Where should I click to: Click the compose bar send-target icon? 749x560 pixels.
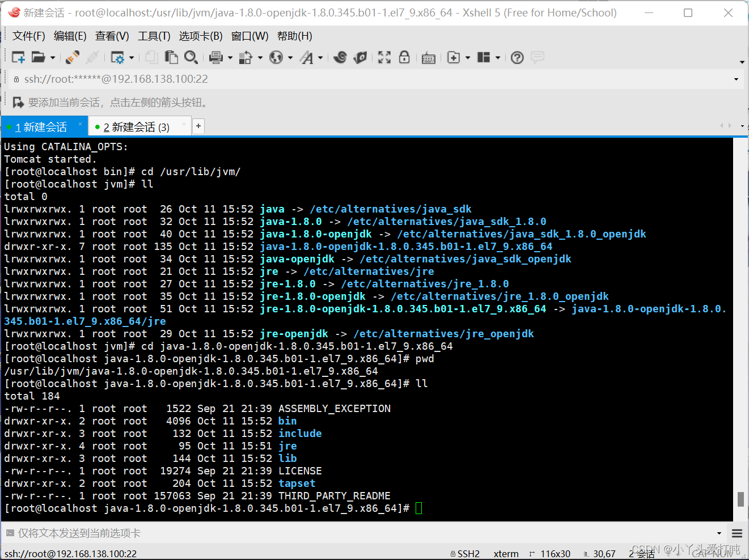[x=10, y=533]
